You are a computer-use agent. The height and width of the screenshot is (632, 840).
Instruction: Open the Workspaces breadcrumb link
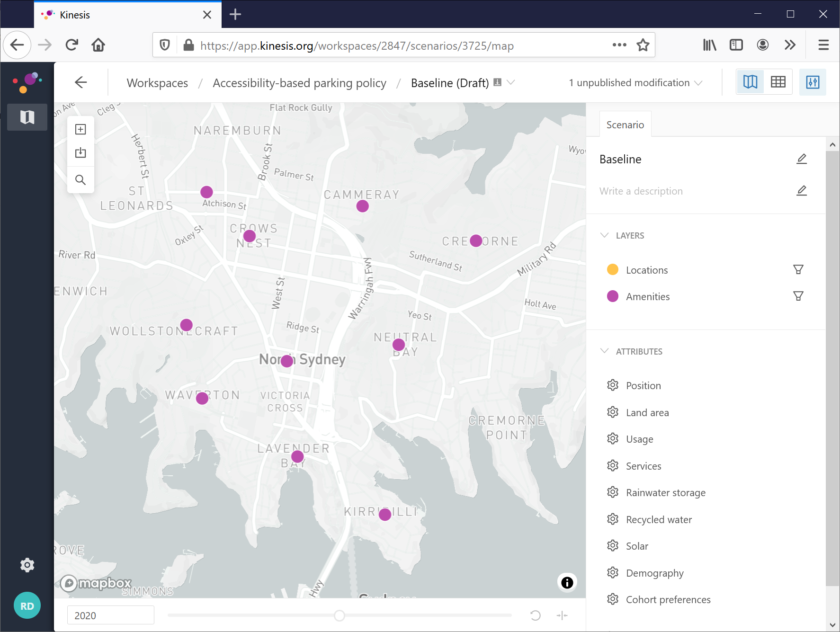[157, 83]
